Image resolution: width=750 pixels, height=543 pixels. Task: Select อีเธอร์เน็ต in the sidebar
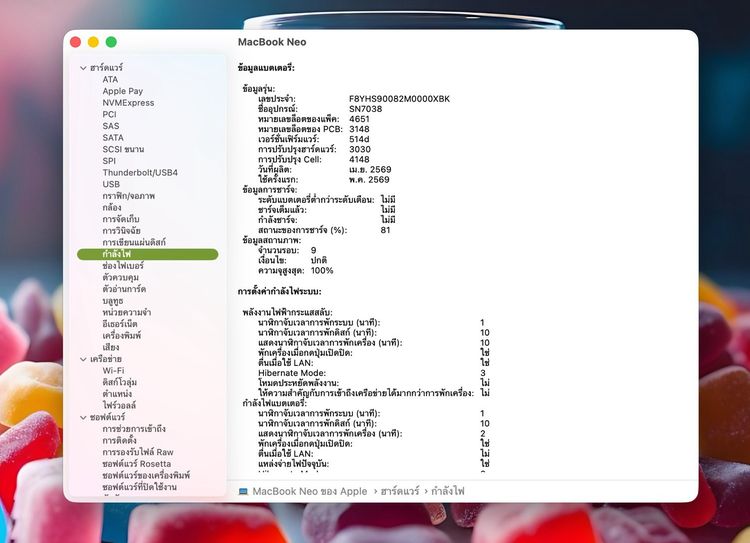[x=120, y=324]
